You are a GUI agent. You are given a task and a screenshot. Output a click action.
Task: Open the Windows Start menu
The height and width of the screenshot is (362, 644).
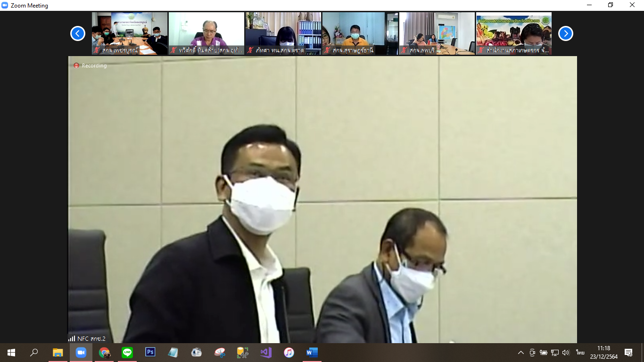[x=11, y=352]
